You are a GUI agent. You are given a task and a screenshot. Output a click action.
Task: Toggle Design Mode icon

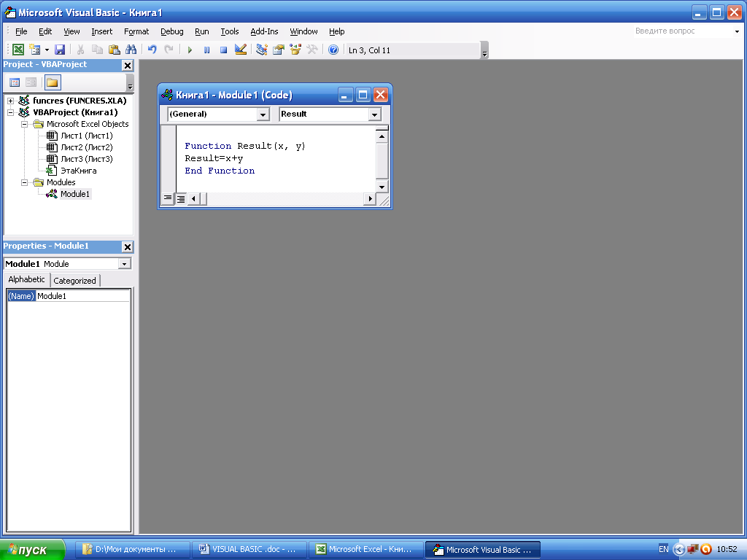click(x=241, y=50)
